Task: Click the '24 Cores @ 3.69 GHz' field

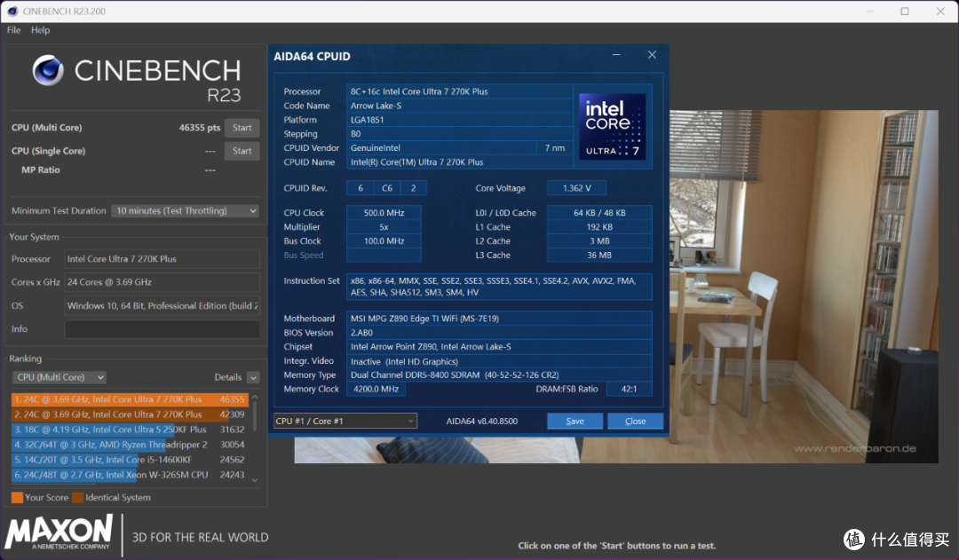Action: (162, 282)
